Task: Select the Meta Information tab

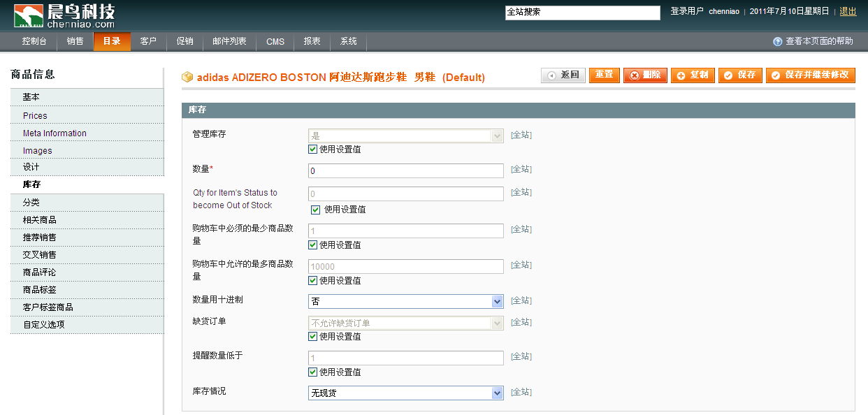Action: click(87, 133)
